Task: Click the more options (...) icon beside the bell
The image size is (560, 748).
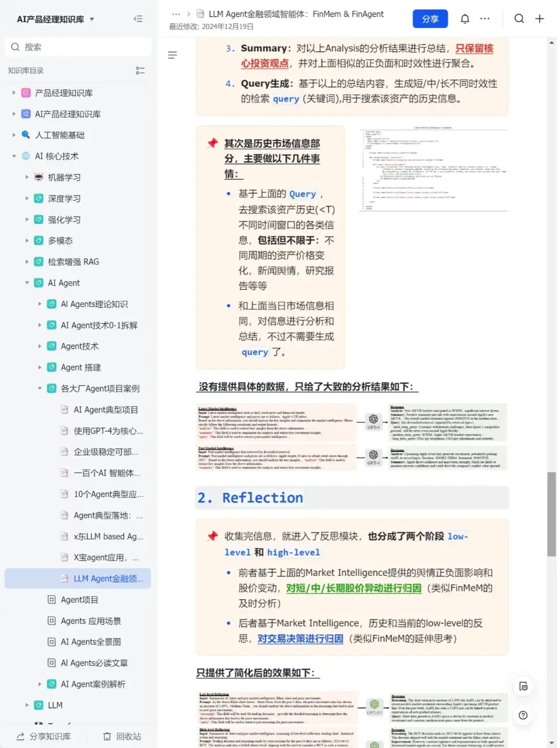Action: (x=484, y=19)
